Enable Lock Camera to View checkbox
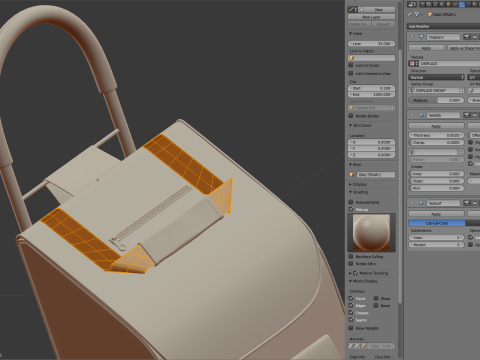480x360 pixels. click(351, 73)
